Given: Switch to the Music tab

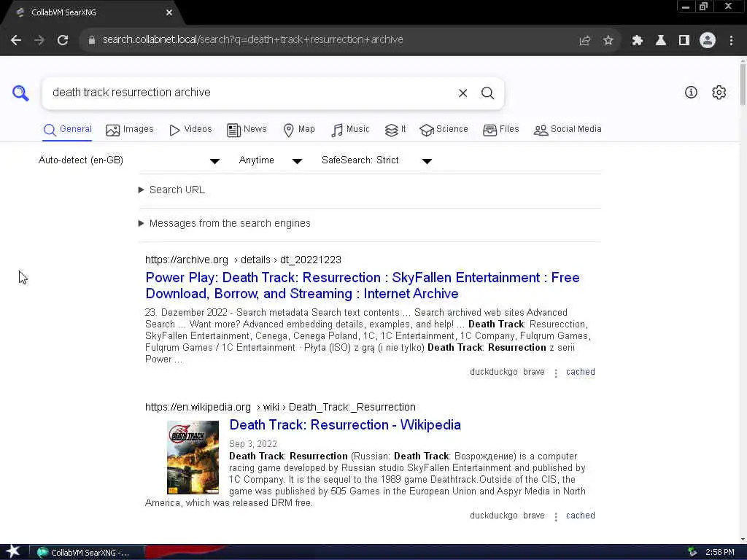Looking at the screenshot, I should [x=350, y=130].
